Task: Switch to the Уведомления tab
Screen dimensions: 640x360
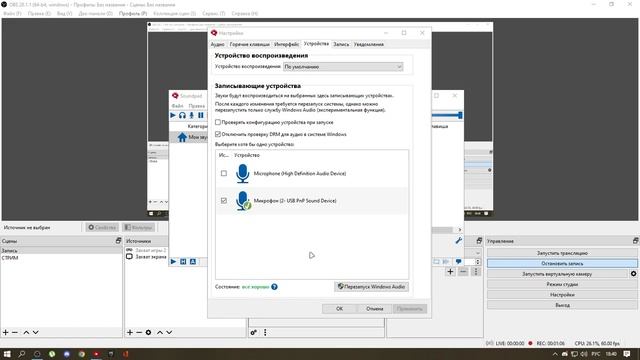Action: point(369,44)
